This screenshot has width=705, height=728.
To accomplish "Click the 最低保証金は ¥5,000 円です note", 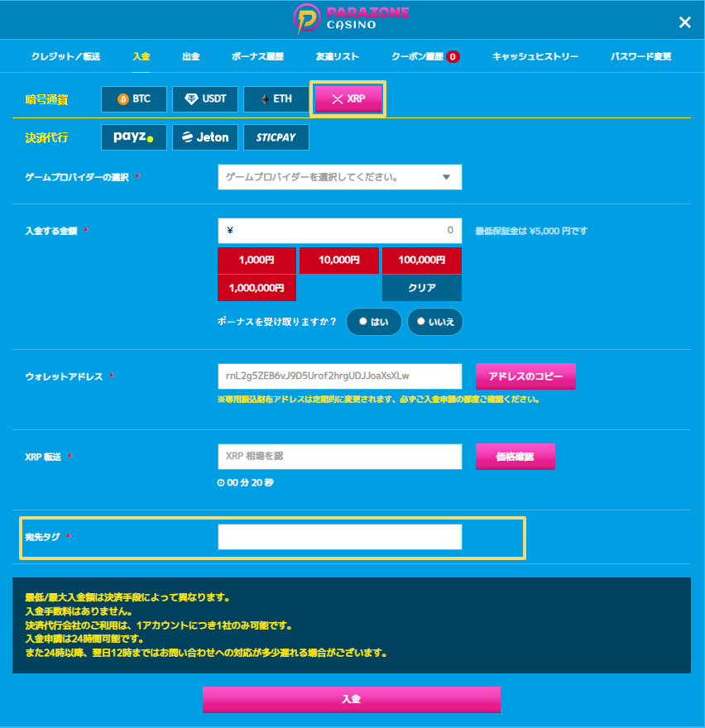I will [x=531, y=231].
